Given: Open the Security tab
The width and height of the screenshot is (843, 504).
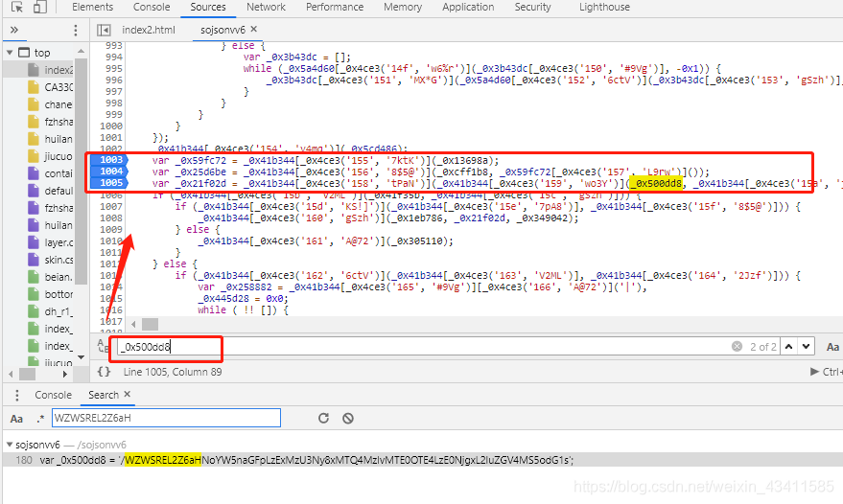Looking at the screenshot, I should pyautogui.click(x=532, y=7).
